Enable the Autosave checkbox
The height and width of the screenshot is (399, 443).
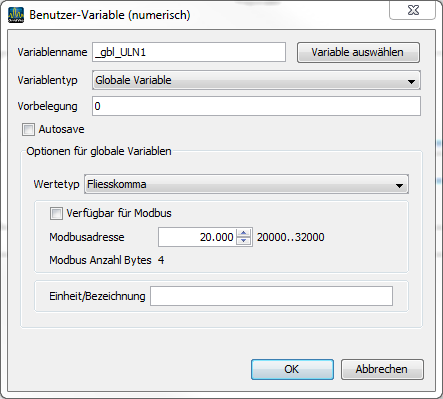coord(28,129)
